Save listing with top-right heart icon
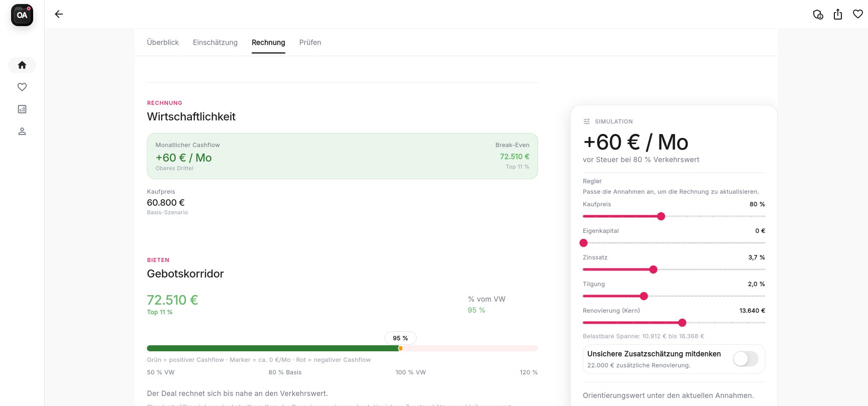Image resolution: width=868 pixels, height=406 pixels. pyautogui.click(x=858, y=14)
